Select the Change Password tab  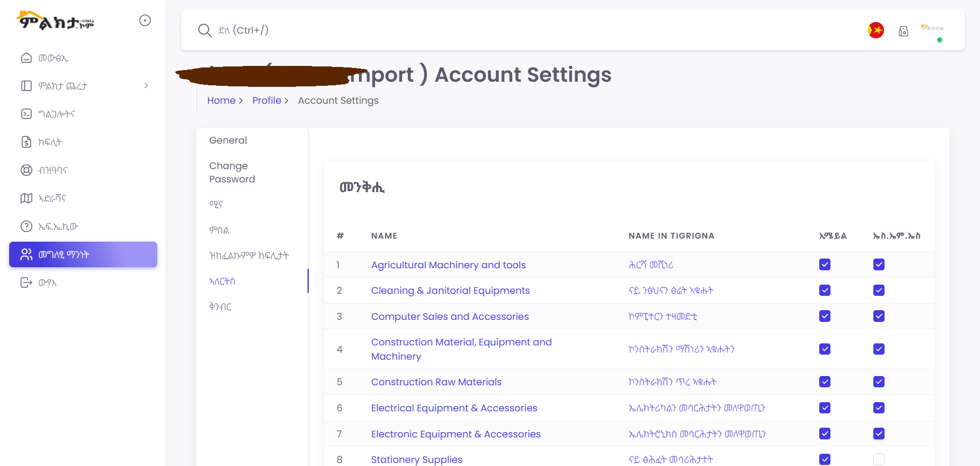point(232,173)
